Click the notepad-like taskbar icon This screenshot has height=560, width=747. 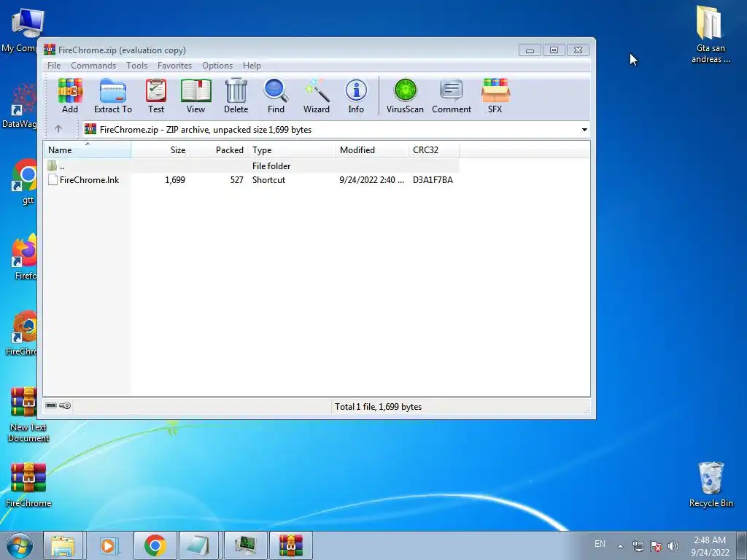(x=198, y=545)
